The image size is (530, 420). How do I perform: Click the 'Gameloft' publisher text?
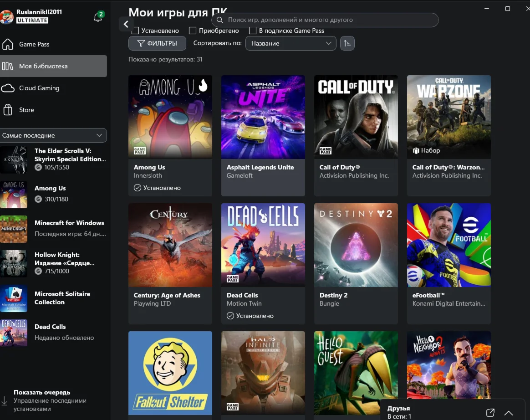240,175
